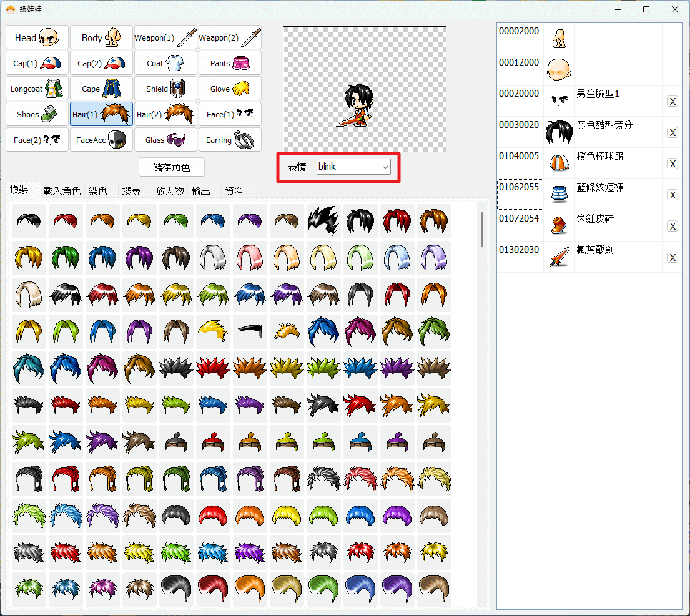The height and width of the screenshot is (616, 690).
Task: Open the Glass accessory category
Action: tap(165, 140)
